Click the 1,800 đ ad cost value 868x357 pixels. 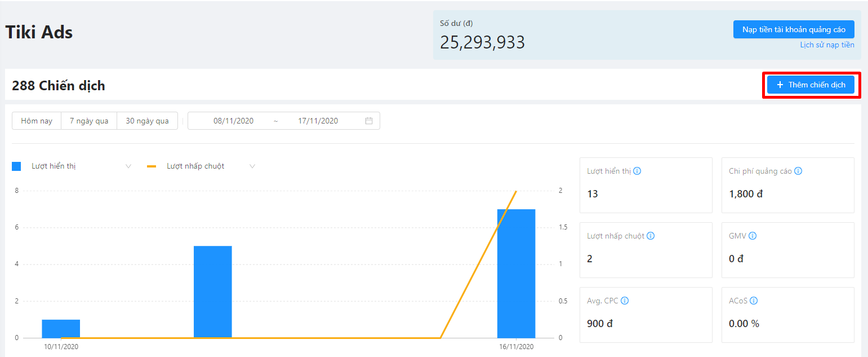click(746, 194)
